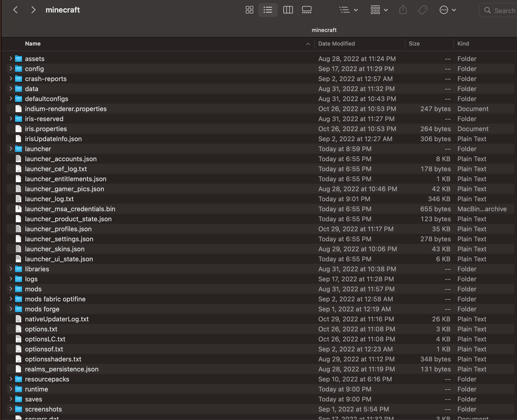Viewport: 517px width, 420px height.
Task: Switch to gallery view
Action: pyautogui.click(x=307, y=10)
